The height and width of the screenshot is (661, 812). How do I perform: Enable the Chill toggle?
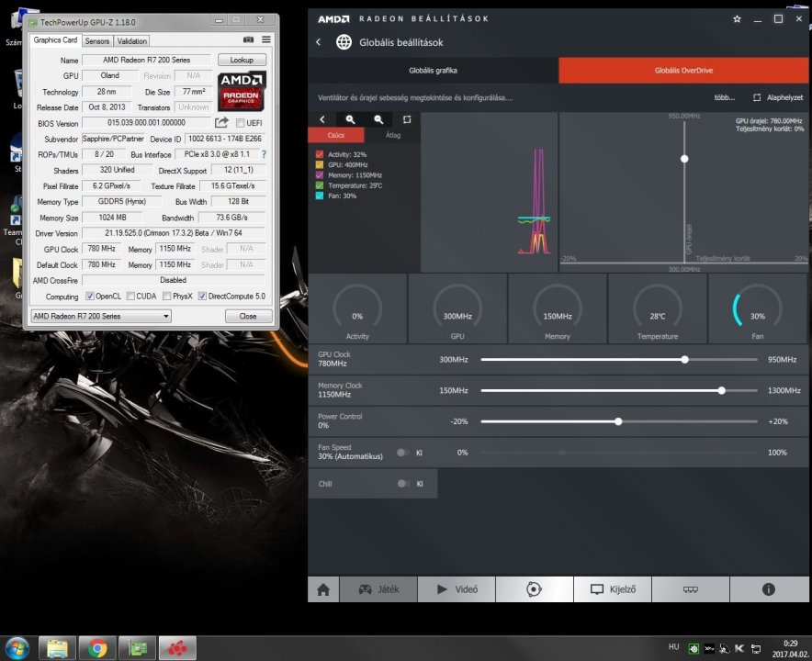click(402, 484)
